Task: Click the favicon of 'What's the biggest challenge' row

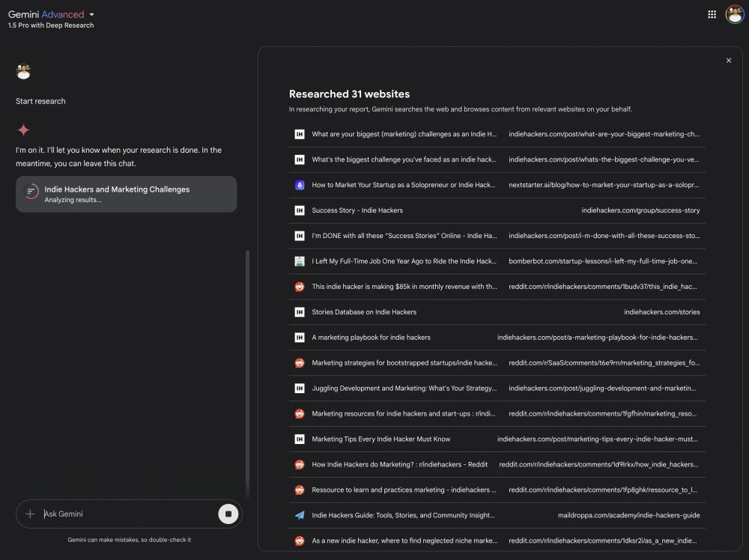Action: pos(300,159)
